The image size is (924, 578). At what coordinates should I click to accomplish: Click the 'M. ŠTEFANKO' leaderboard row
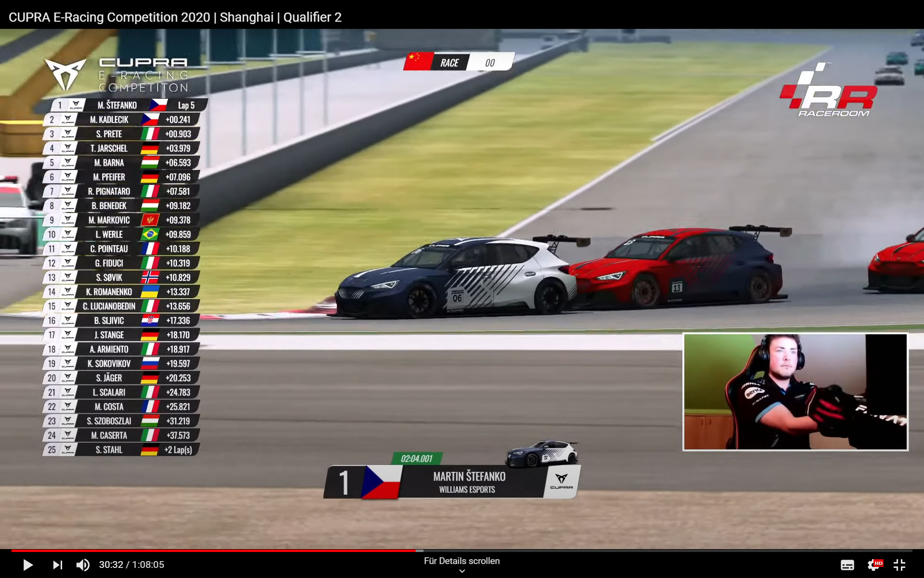(129, 105)
